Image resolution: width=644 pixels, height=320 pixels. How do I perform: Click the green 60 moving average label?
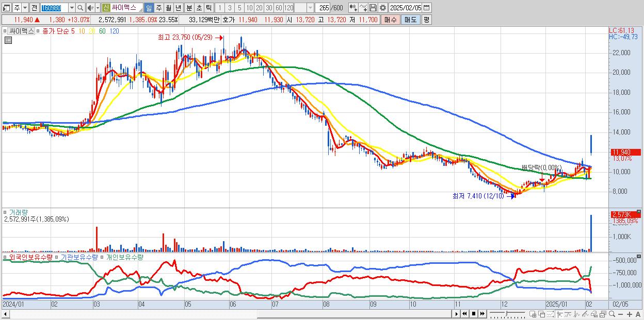[x=103, y=31]
